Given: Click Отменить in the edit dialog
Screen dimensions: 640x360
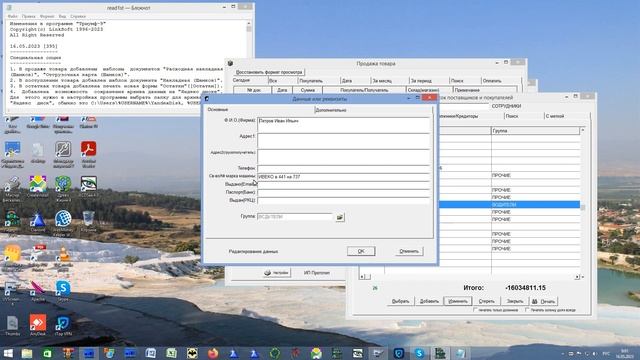Looking at the screenshot, I should click(409, 251).
